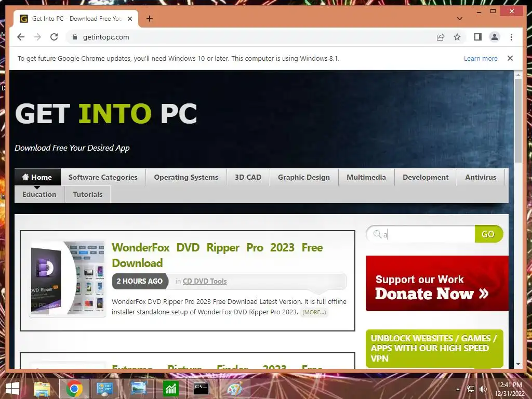Open CD DVD Tools category link
The width and height of the screenshot is (532, 399).
point(205,281)
